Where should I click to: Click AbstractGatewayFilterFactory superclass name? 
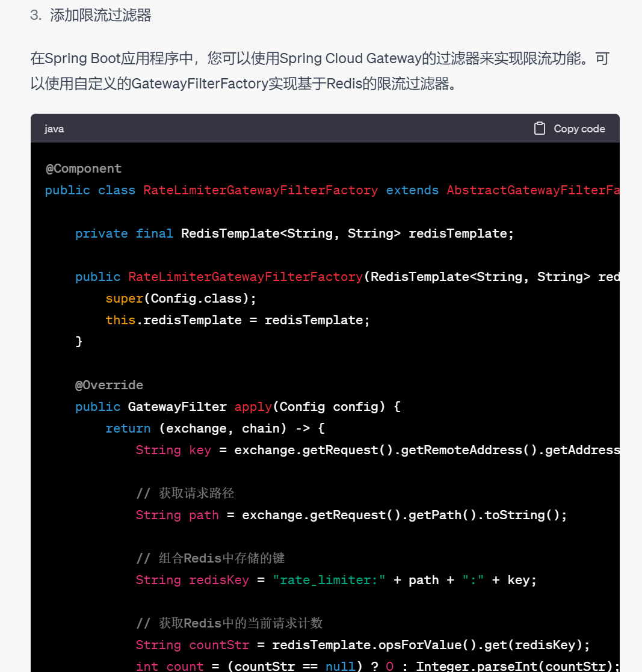pos(533,190)
